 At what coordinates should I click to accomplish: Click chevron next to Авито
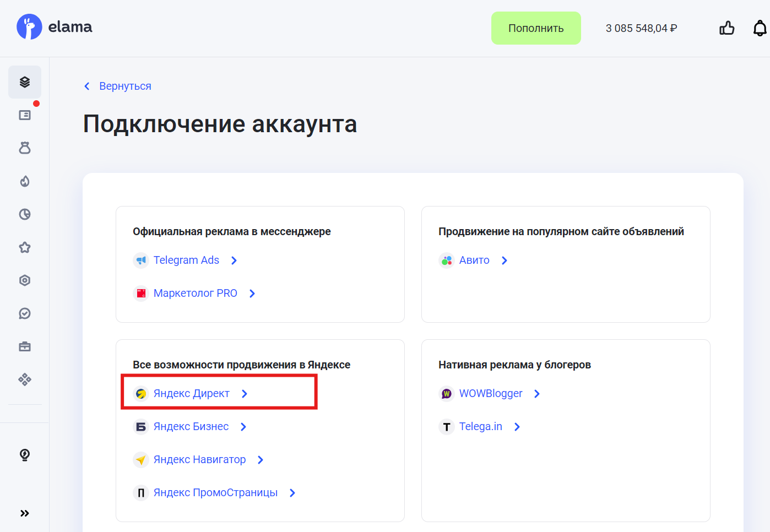(505, 260)
